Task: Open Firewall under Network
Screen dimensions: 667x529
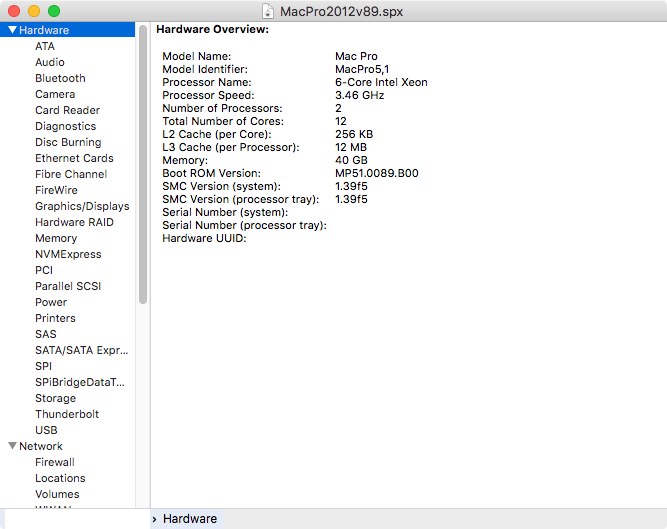Action: (x=54, y=462)
